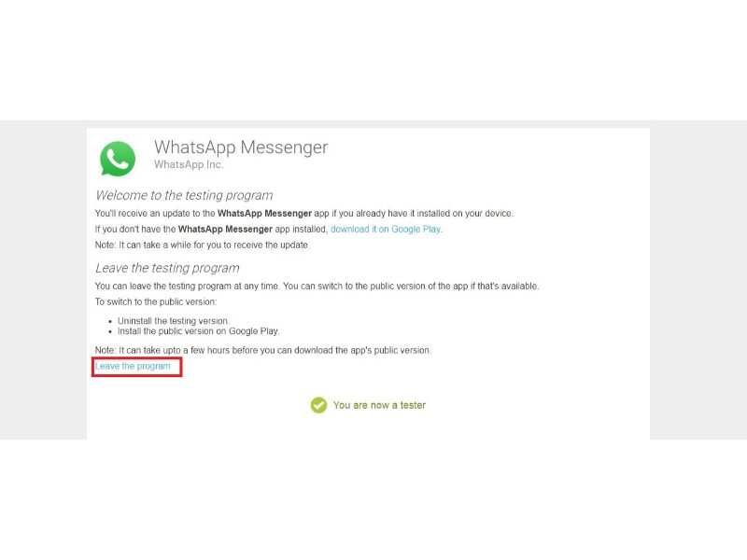
Task: Click the You'll receive an update sentence
Action: tap(304, 214)
